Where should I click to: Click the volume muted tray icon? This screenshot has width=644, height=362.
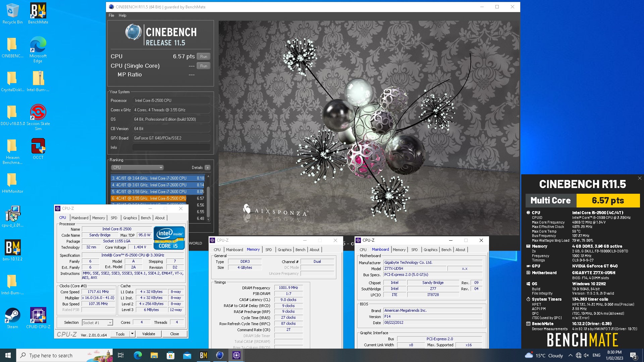[x=586, y=355]
